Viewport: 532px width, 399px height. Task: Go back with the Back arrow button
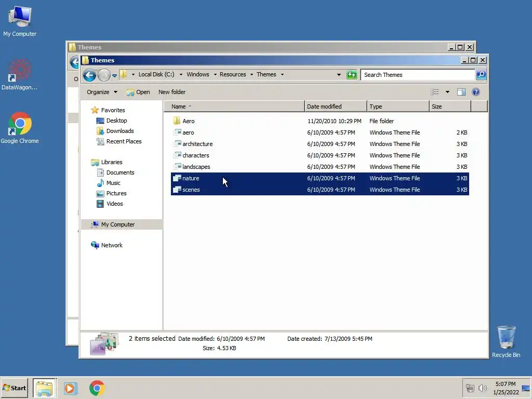coord(89,75)
